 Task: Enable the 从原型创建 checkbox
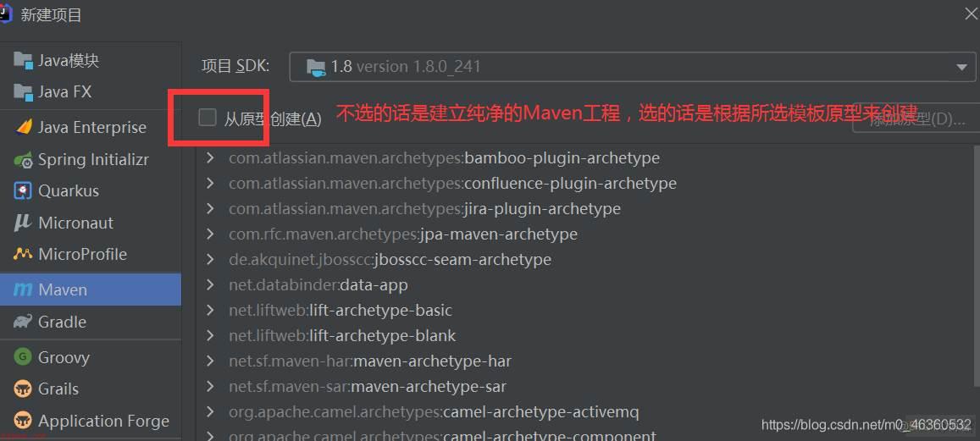point(207,118)
